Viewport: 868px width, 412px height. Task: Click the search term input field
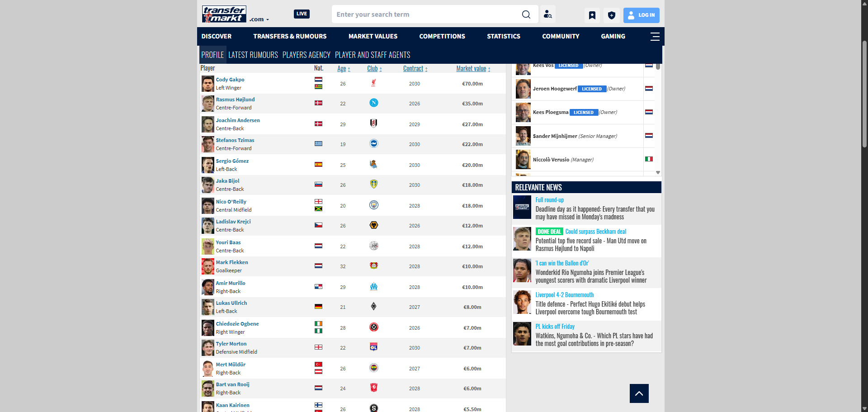[425, 14]
